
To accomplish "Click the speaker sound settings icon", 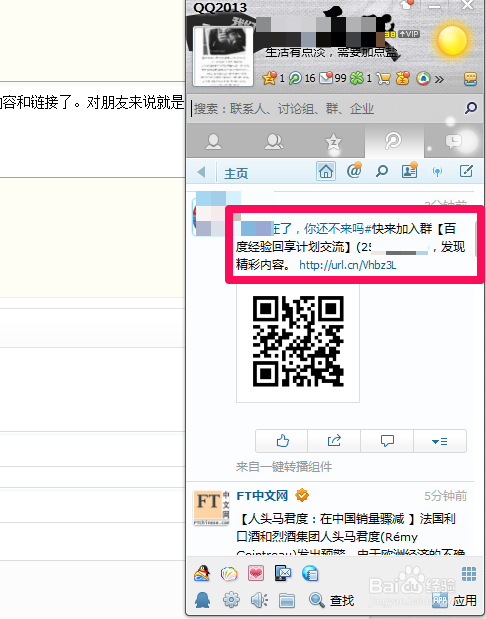I will click(259, 600).
